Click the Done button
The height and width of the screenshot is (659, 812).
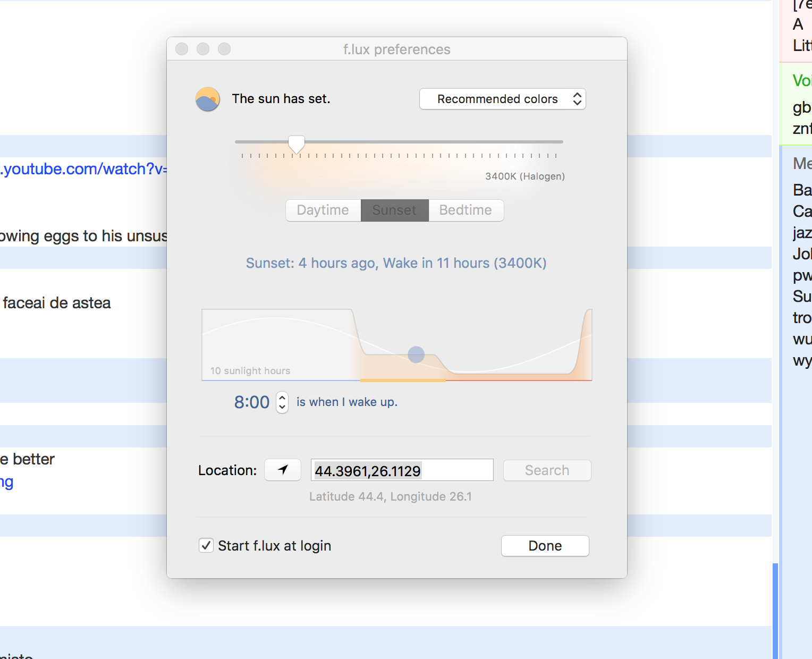click(x=545, y=546)
